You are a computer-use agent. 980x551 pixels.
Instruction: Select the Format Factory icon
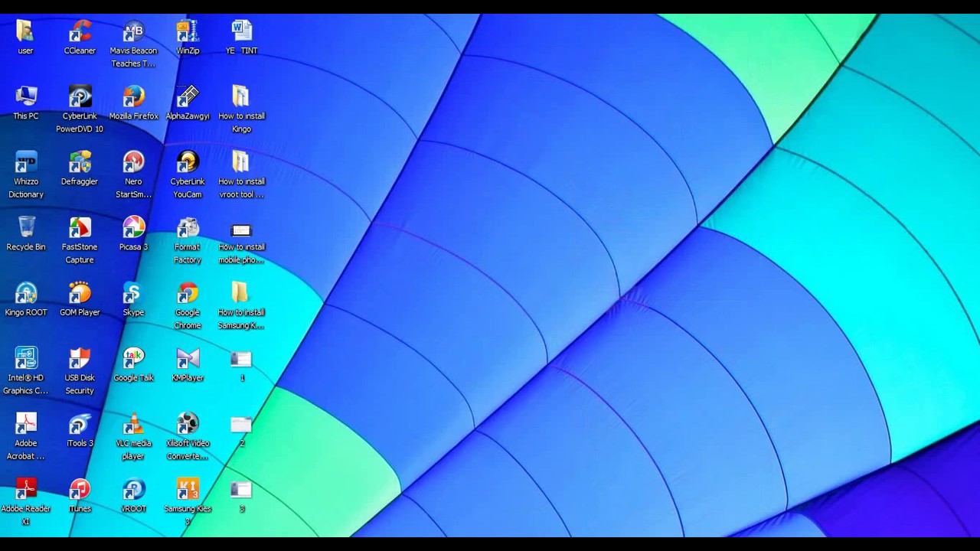pyautogui.click(x=188, y=228)
